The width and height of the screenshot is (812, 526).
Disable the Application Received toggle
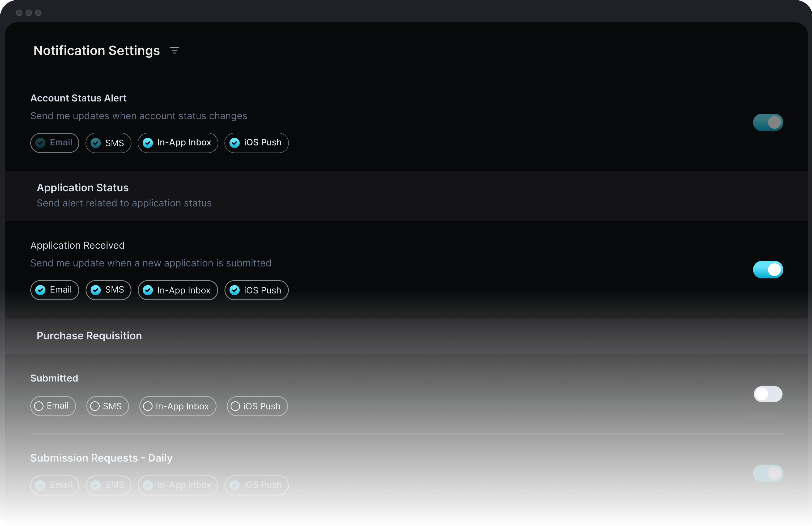click(768, 270)
